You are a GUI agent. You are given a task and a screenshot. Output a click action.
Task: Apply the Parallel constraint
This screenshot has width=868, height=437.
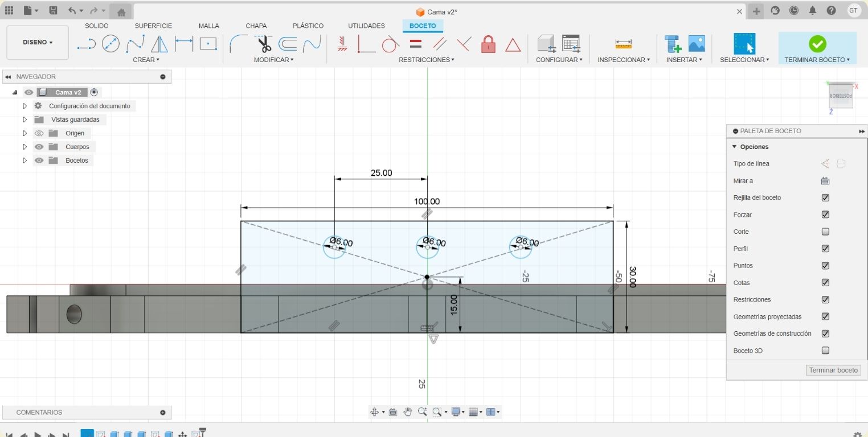(x=440, y=44)
